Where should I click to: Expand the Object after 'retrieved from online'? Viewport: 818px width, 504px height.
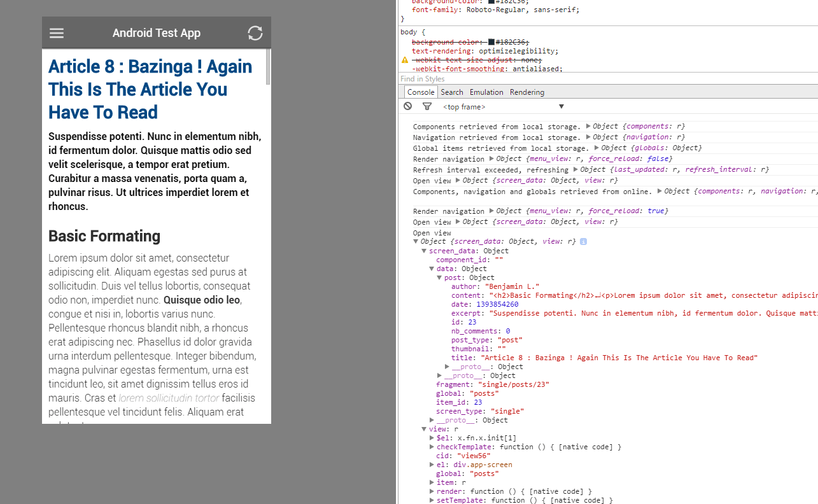659,192
